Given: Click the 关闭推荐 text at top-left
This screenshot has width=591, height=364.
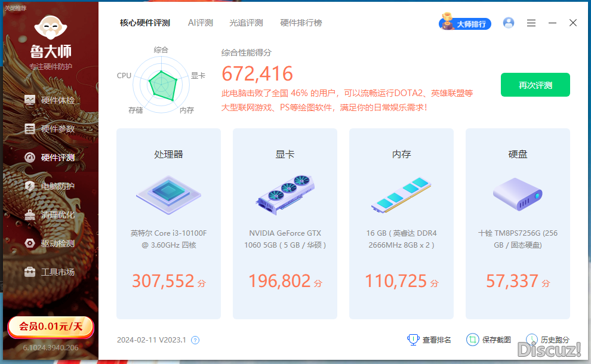Looking at the screenshot, I should [16, 8].
